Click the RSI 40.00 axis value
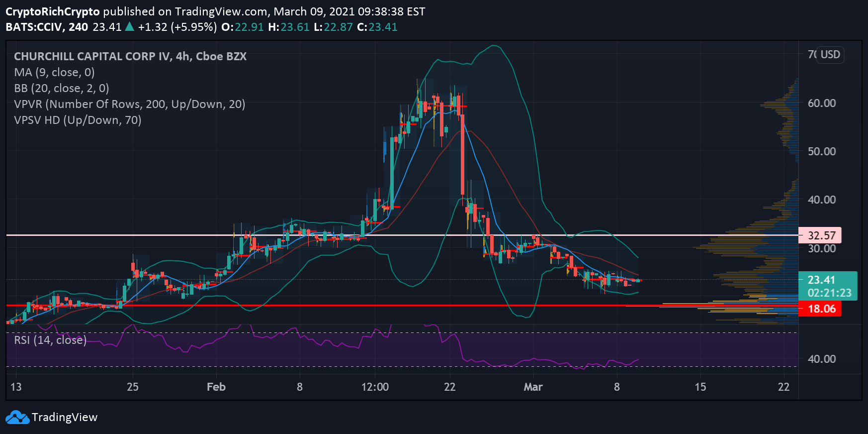The width and height of the screenshot is (868, 434). (x=822, y=359)
